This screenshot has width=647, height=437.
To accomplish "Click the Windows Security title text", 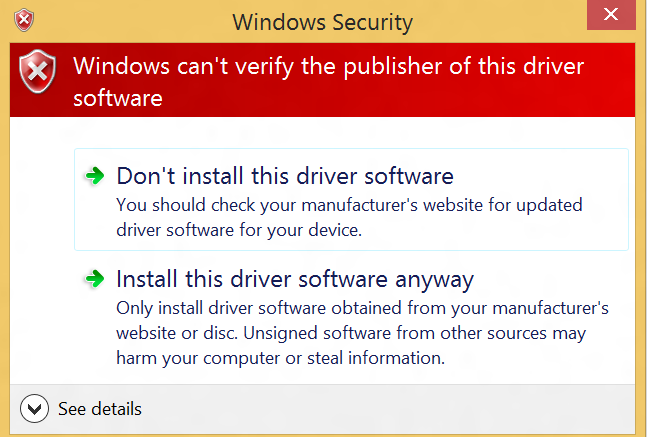I will (x=323, y=22).
